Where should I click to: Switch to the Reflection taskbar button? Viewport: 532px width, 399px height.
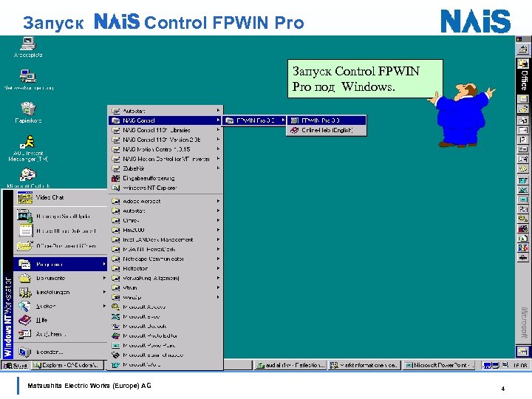coord(290,366)
